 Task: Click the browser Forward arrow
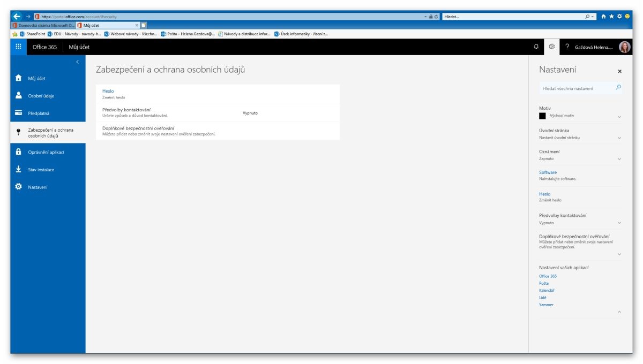point(28,17)
